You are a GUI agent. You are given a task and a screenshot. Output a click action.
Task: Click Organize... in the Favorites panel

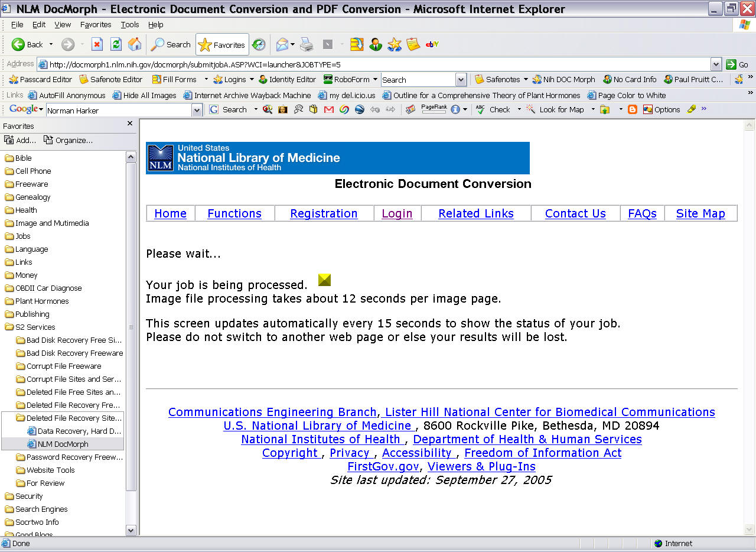68,140
